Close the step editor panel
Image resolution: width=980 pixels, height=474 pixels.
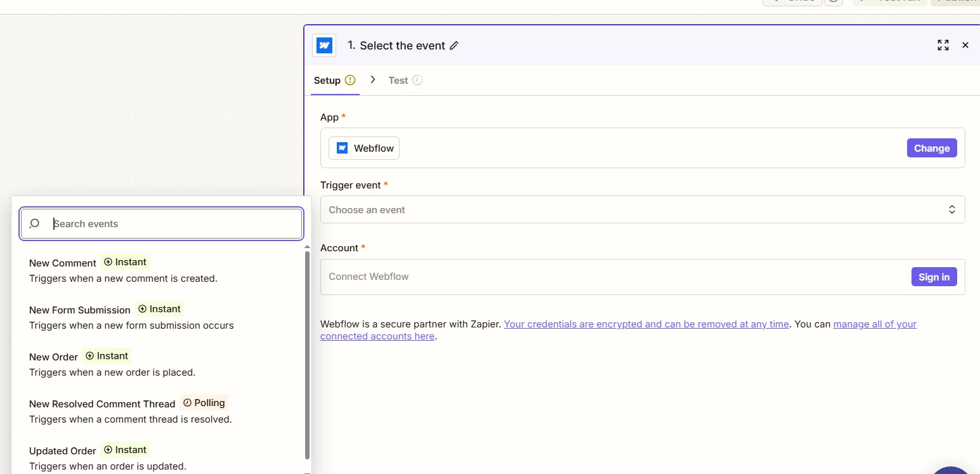[x=965, y=45]
